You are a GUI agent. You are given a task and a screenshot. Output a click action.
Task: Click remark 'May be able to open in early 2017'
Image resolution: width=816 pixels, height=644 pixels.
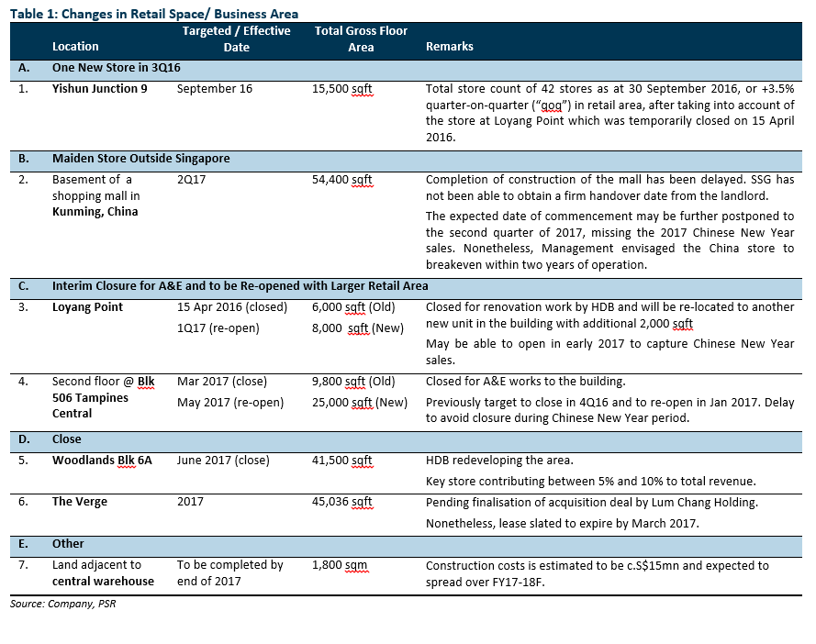pyautogui.click(x=609, y=351)
